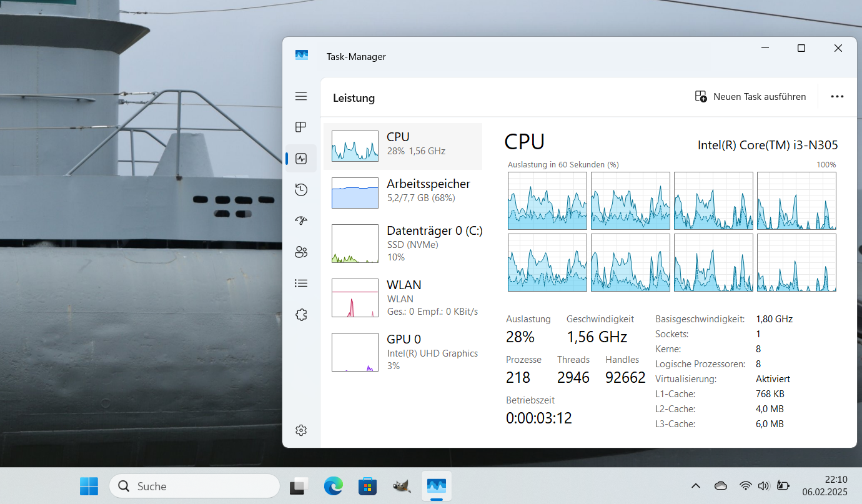The image size is (862, 504).
Task: Run a new task via Neuen Task ausführen
Action: 750,96
